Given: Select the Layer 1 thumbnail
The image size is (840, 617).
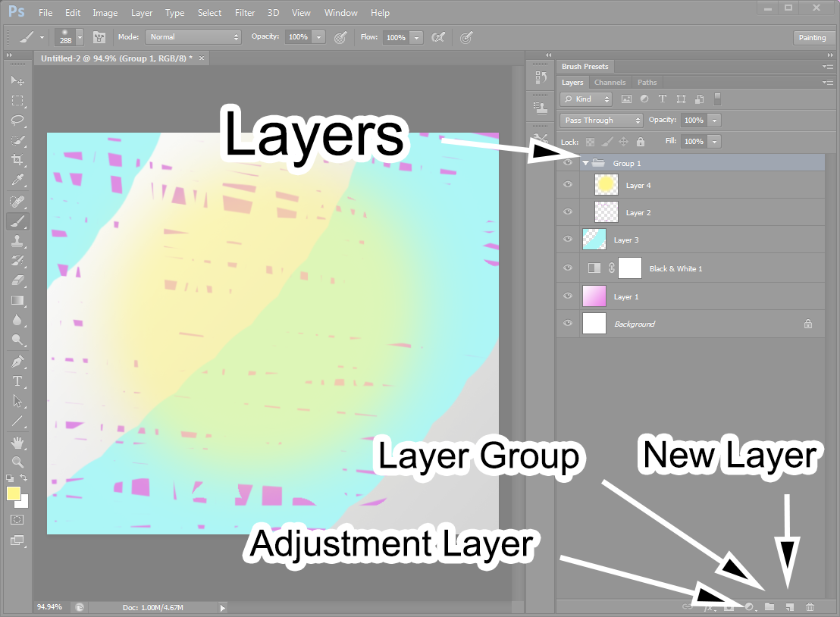Looking at the screenshot, I should [594, 296].
